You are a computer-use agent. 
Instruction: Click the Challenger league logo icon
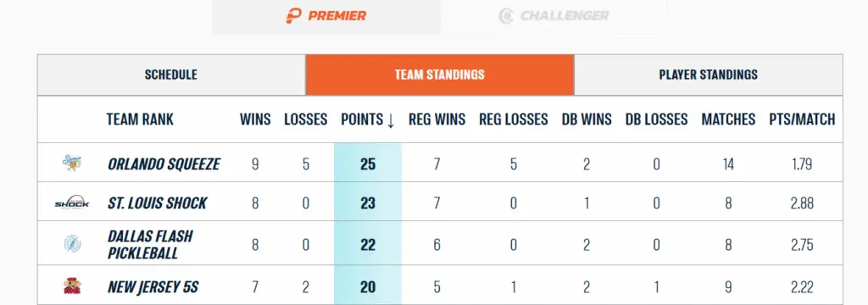(506, 15)
